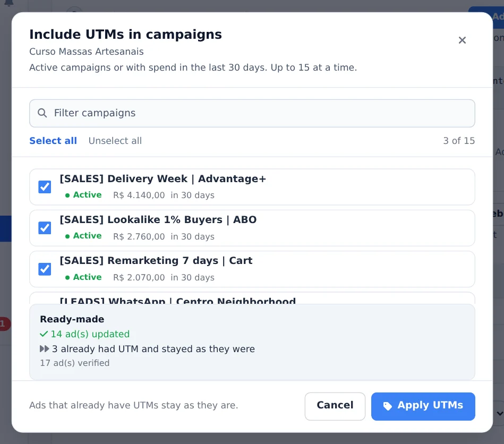Click the red notification badge on sidebar
Screen dimensions: 504x444
click(x=4, y=324)
